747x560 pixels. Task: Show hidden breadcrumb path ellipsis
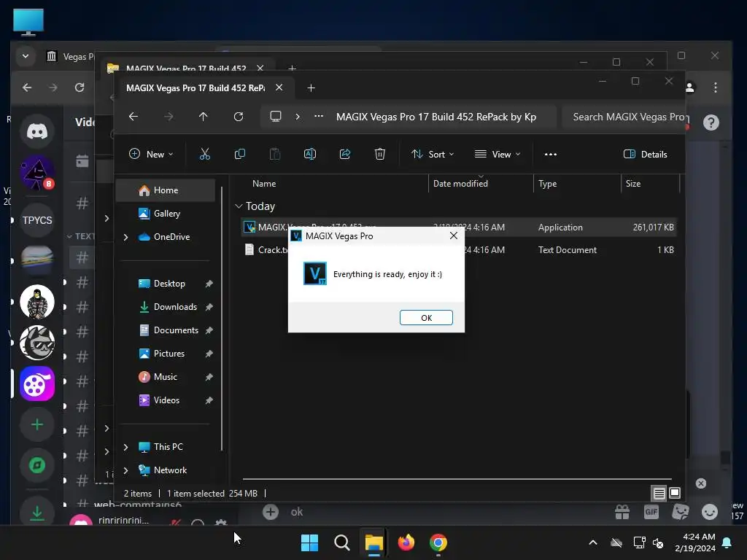pyautogui.click(x=319, y=116)
